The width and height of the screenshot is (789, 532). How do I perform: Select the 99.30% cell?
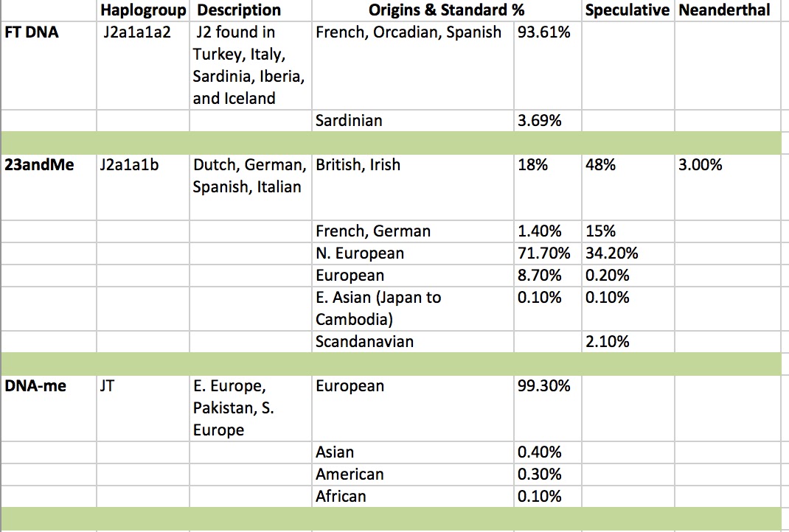click(x=544, y=386)
